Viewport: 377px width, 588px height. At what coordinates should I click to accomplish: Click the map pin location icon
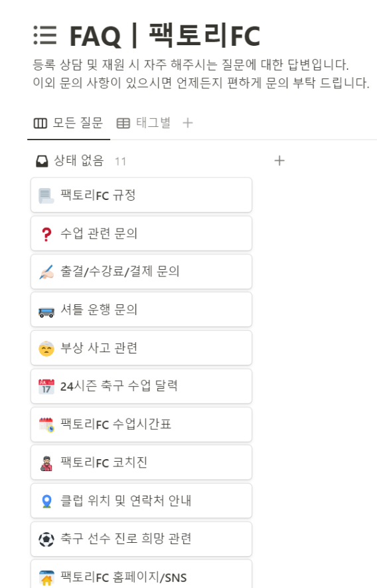46,502
